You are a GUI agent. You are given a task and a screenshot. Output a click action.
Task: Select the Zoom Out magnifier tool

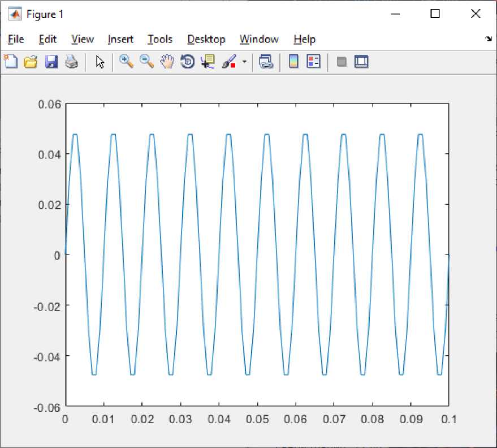point(146,62)
